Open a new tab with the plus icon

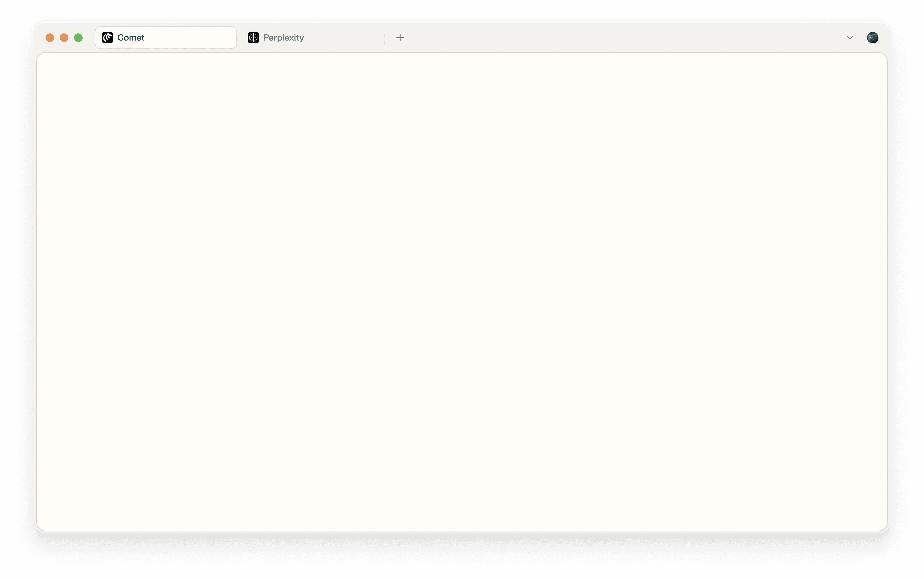point(400,37)
